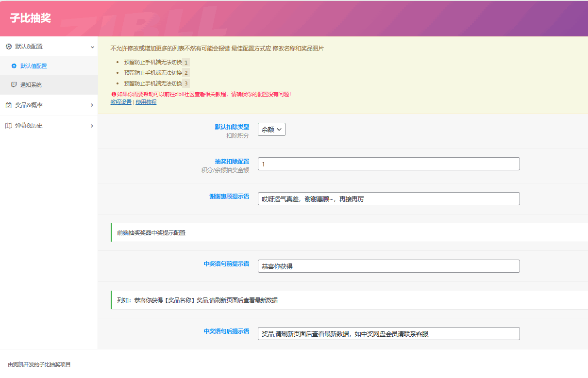Select the 默认值配置 submenu item
This screenshot has width=588, height=378.
coord(34,66)
